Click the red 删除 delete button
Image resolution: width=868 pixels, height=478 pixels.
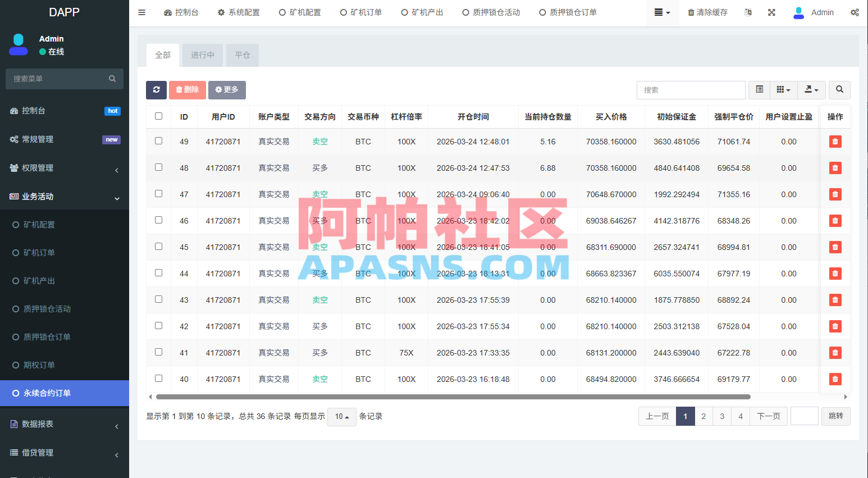(187, 90)
